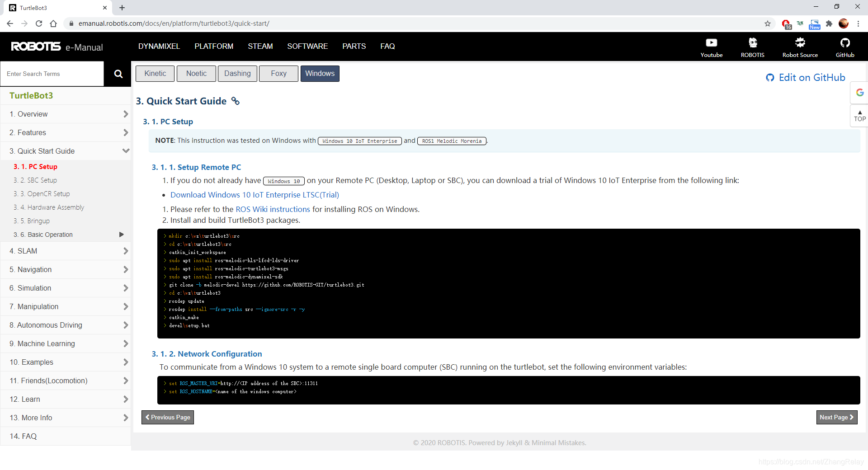Open the PLATFORM menu
The height and width of the screenshot is (470, 868).
[214, 46]
